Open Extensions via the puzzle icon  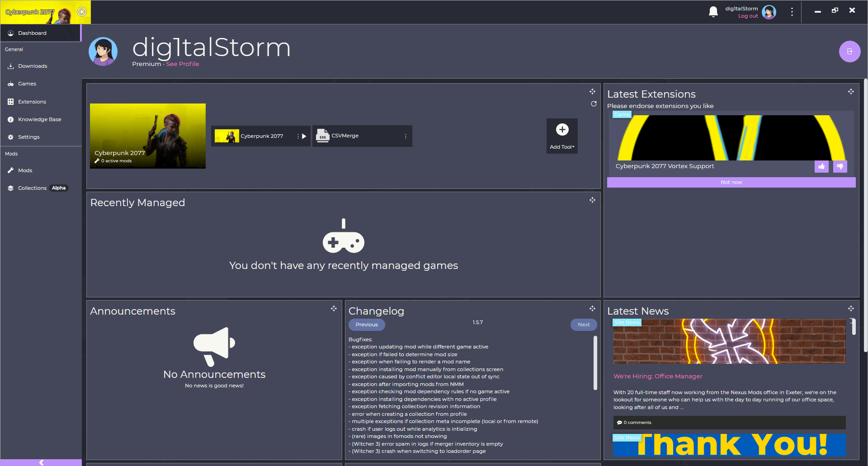31,102
